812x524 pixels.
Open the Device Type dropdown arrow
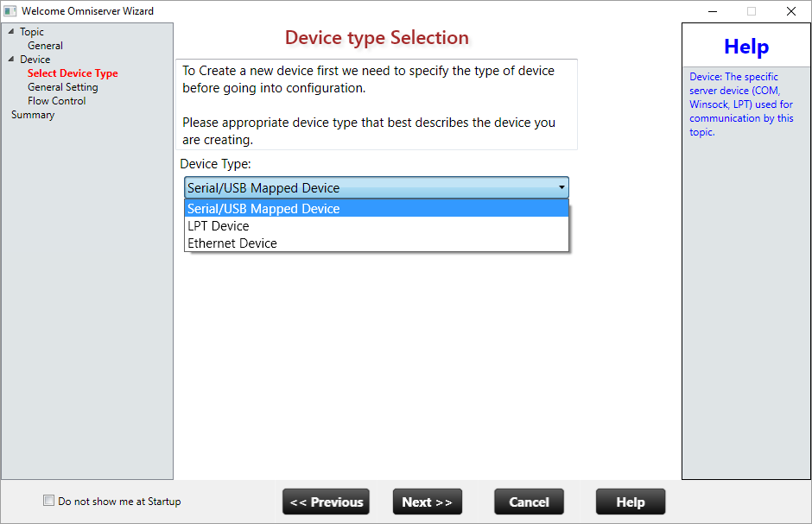pos(561,187)
